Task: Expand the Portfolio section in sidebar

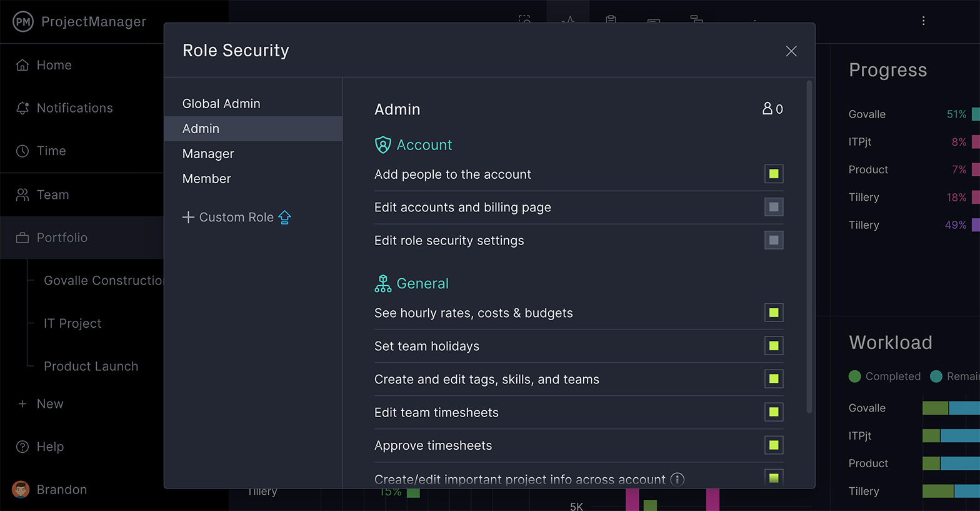Action: pos(62,238)
